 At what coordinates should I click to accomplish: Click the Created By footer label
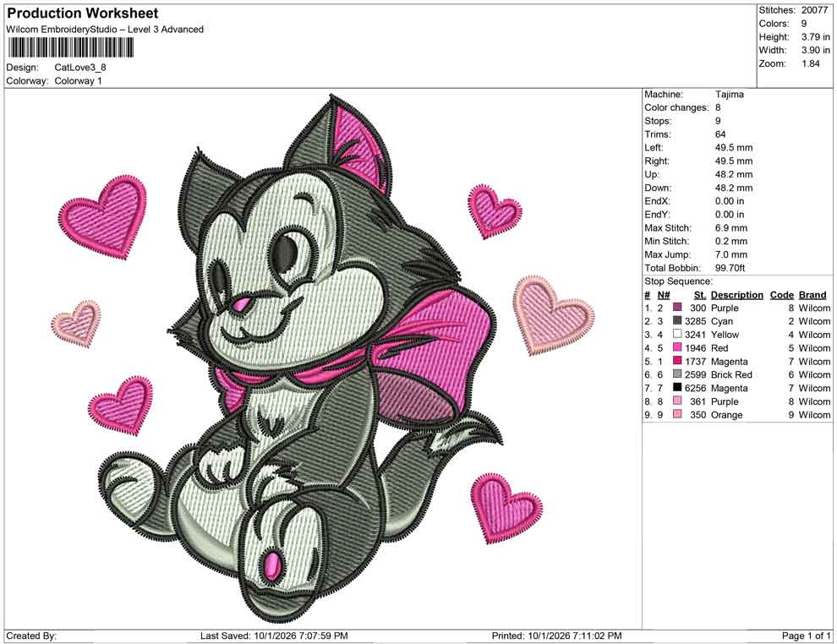pos(31,636)
